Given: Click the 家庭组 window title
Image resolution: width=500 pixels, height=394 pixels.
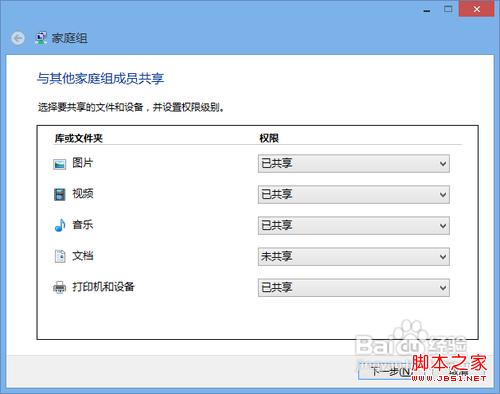Looking at the screenshot, I should point(69,38).
